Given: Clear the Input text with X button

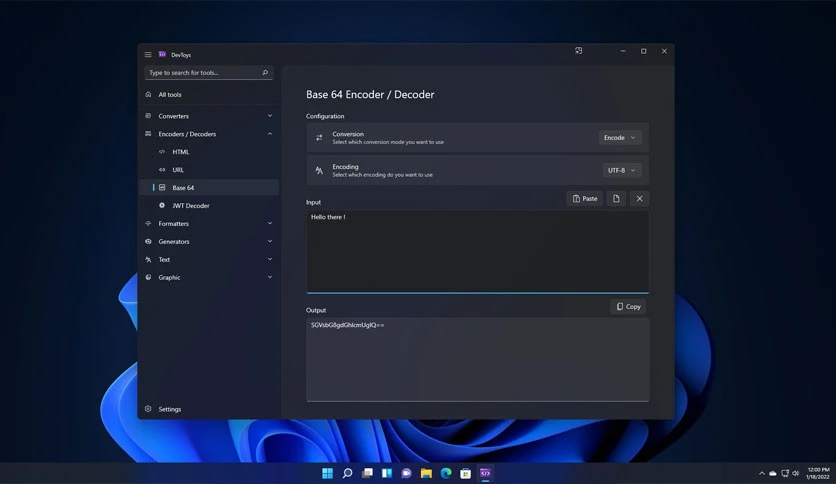Looking at the screenshot, I should pyautogui.click(x=639, y=198).
